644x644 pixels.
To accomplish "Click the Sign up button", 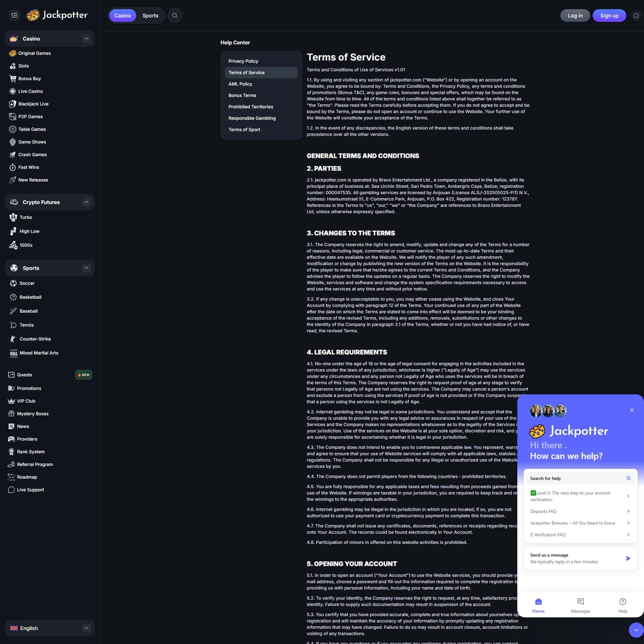I will coord(609,16).
